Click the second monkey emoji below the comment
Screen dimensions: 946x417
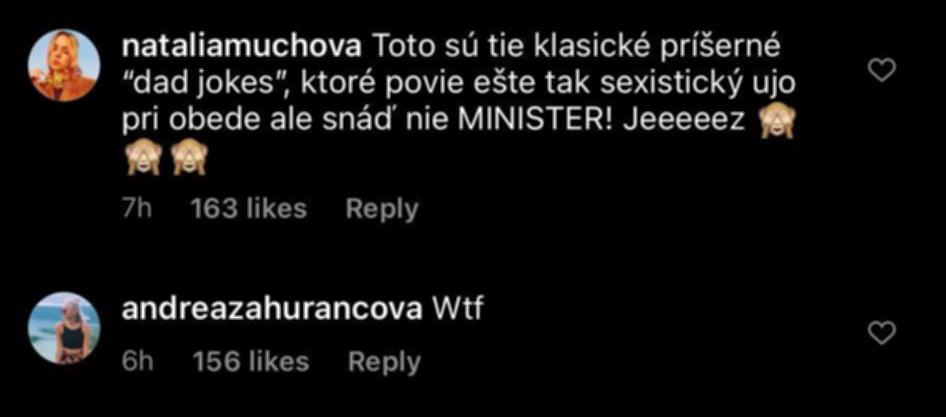pyautogui.click(x=189, y=159)
